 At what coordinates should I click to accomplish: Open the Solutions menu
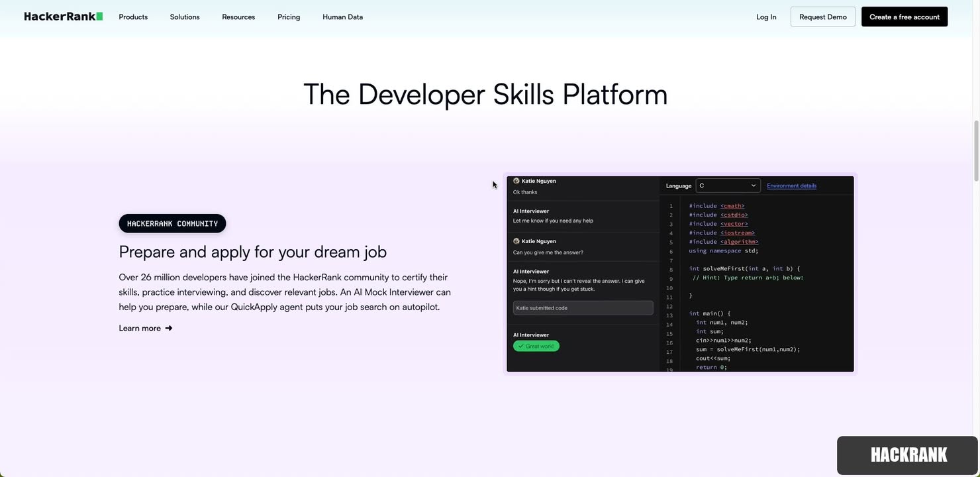point(185,17)
